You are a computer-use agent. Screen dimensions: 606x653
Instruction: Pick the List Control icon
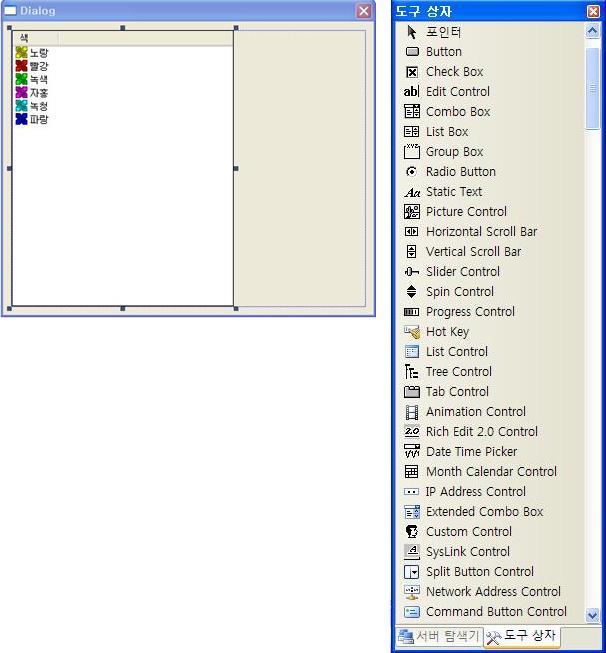pyautogui.click(x=411, y=351)
